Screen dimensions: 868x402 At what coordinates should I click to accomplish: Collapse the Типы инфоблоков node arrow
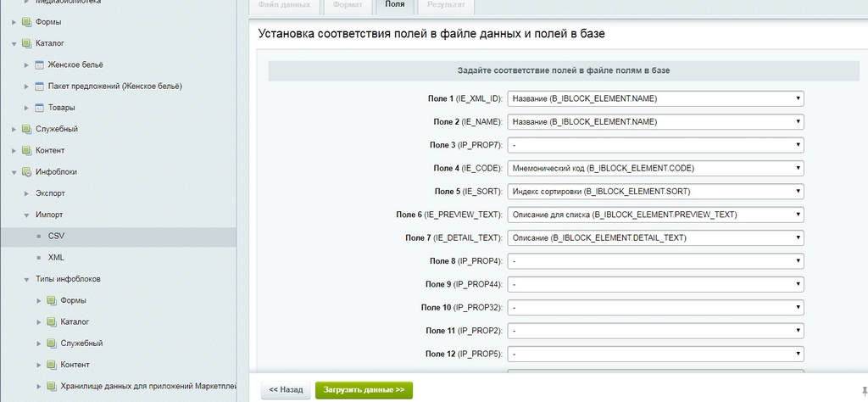(x=26, y=280)
